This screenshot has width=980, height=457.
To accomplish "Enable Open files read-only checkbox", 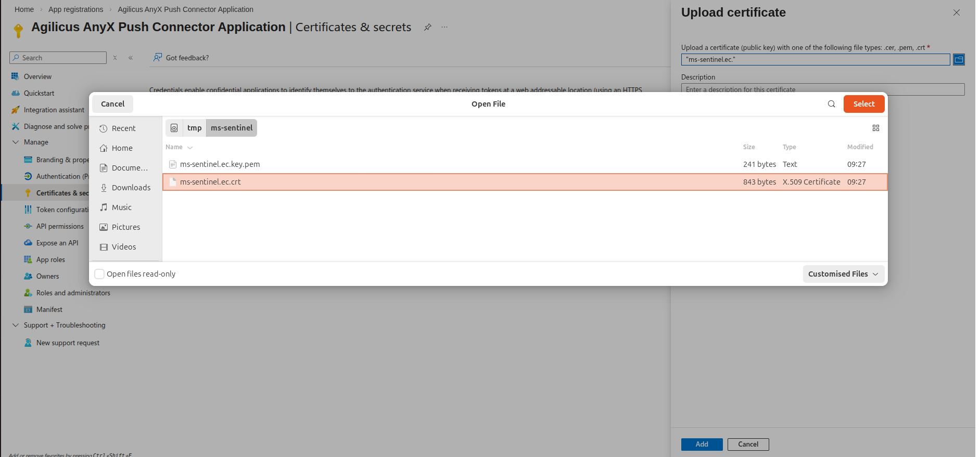I will point(99,274).
